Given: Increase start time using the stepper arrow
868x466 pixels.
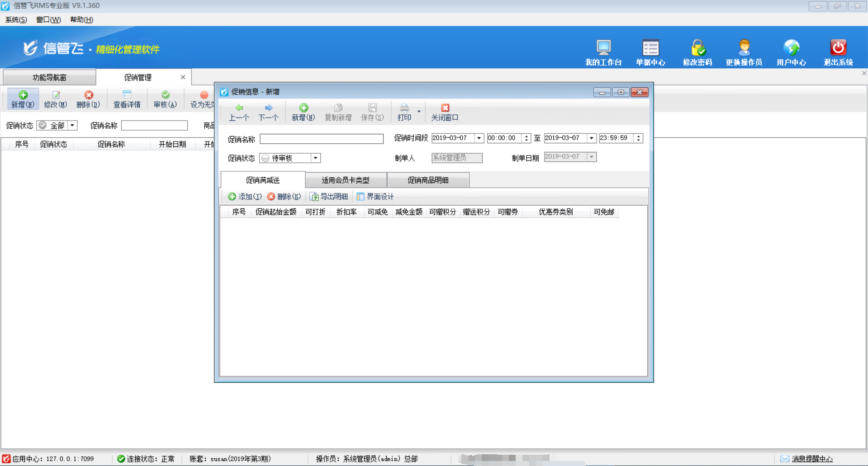Looking at the screenshot, I should (526, 136).
